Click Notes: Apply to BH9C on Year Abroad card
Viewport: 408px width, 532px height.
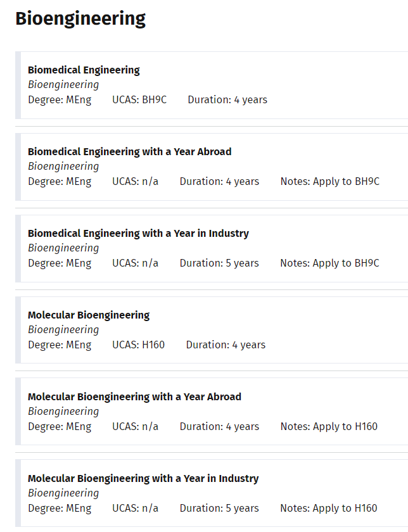[330, 182]
